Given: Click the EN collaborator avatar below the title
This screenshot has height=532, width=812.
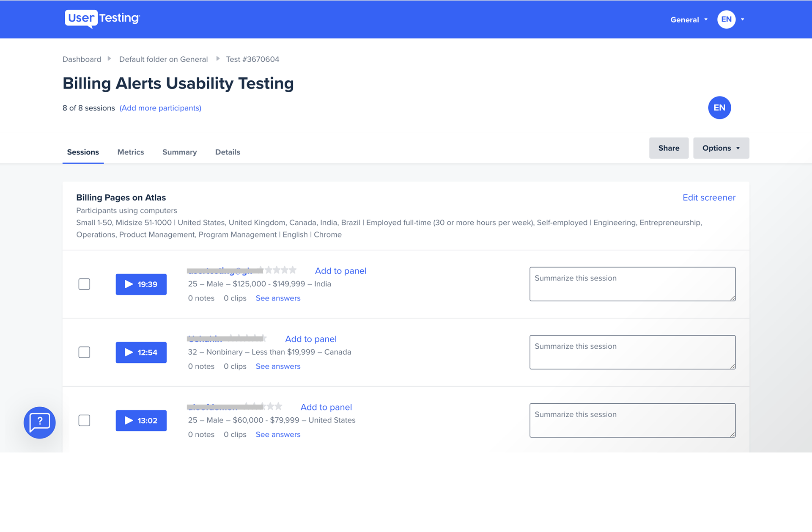Looking at the screenshot, I should coord(719,108).
